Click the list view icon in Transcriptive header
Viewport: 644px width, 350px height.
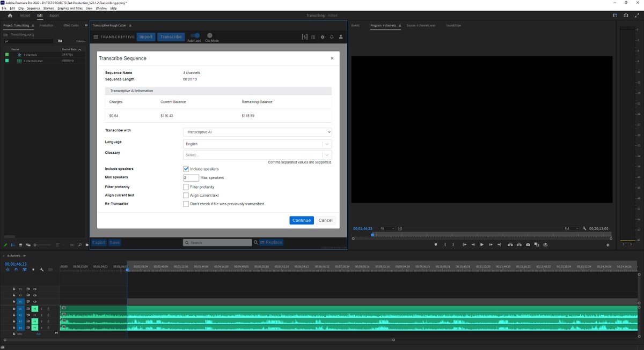coord(314,37)
